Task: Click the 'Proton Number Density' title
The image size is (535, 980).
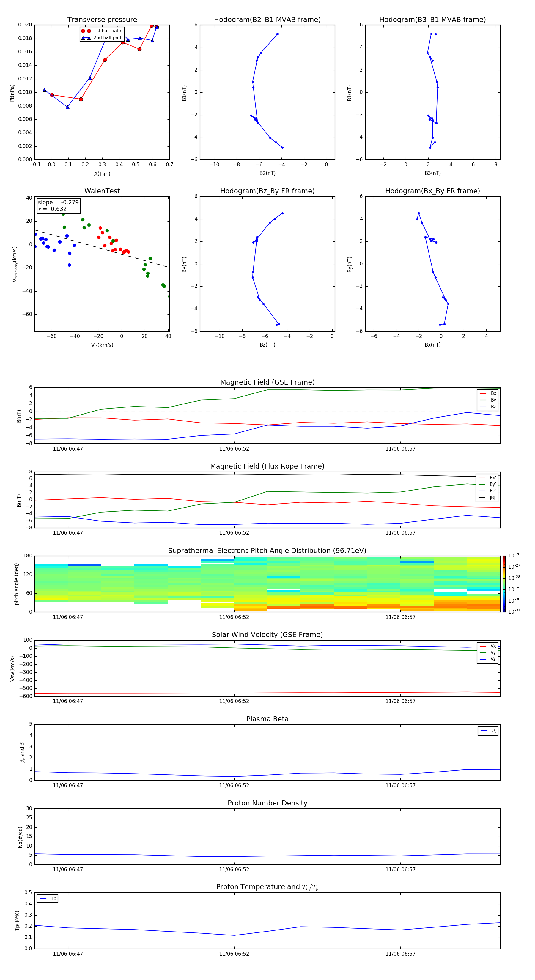Action: coord(267,803)
